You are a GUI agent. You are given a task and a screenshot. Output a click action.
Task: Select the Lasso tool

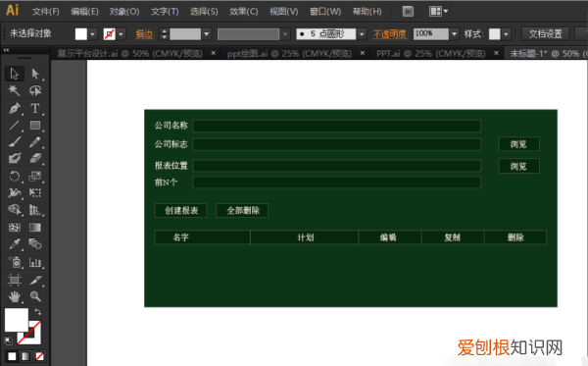click(35, 90)
